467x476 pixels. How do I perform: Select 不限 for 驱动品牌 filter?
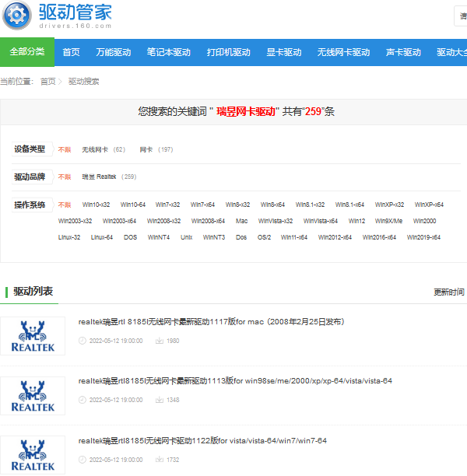[65, 177]
